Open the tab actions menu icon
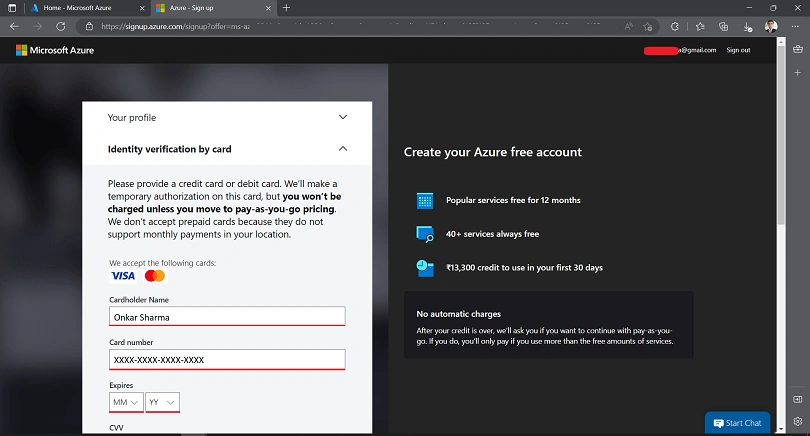The height and width of the screenshot is (436, 810). tap(12, 8)
